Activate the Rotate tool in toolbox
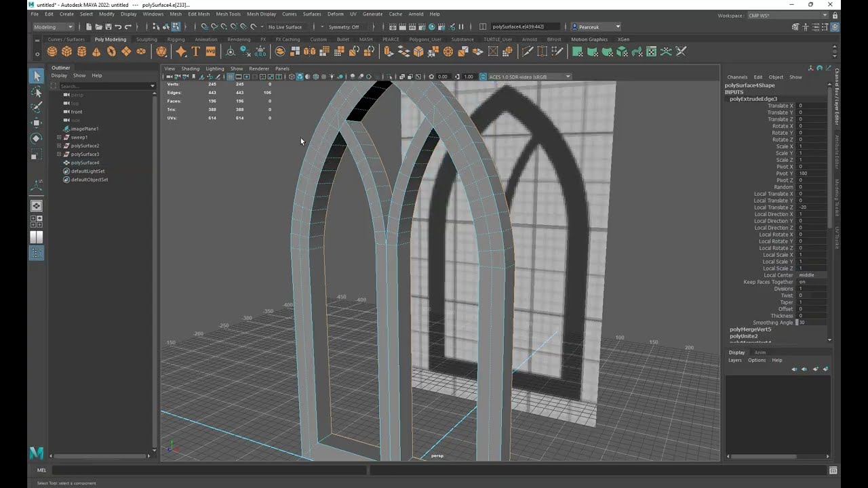The width and height of the screenshot is (868, 488). point(37,138)
